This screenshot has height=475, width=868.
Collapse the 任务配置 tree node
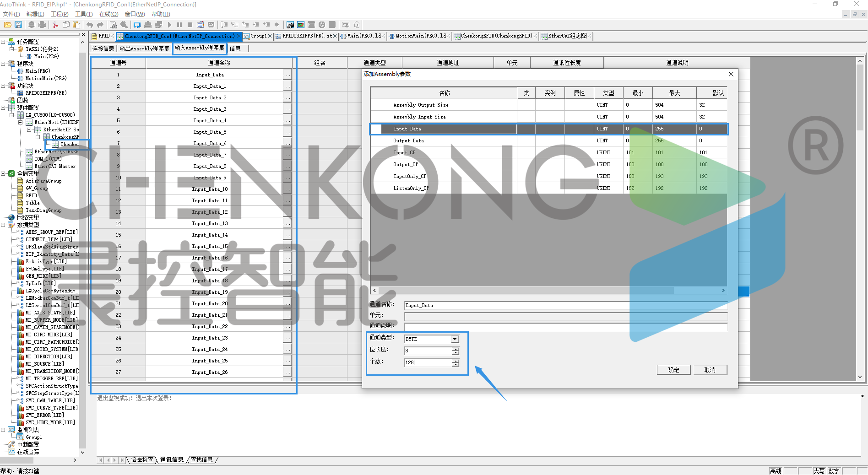[3, 42]
